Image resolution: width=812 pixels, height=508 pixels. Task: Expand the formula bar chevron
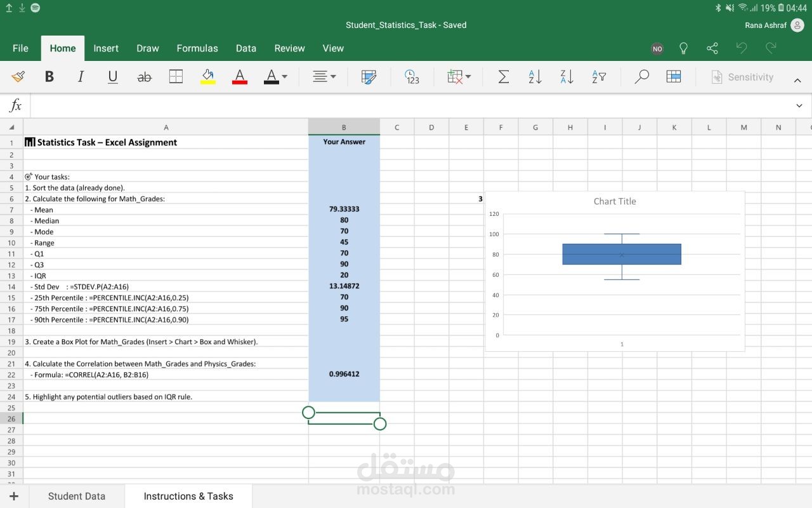point(799,105)
